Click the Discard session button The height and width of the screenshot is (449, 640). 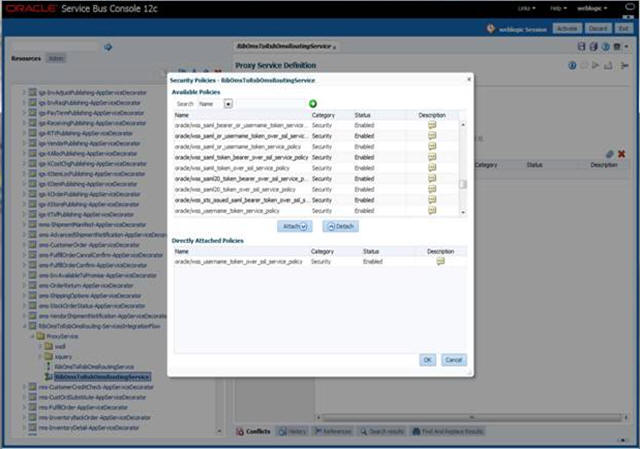coord(598,29)
